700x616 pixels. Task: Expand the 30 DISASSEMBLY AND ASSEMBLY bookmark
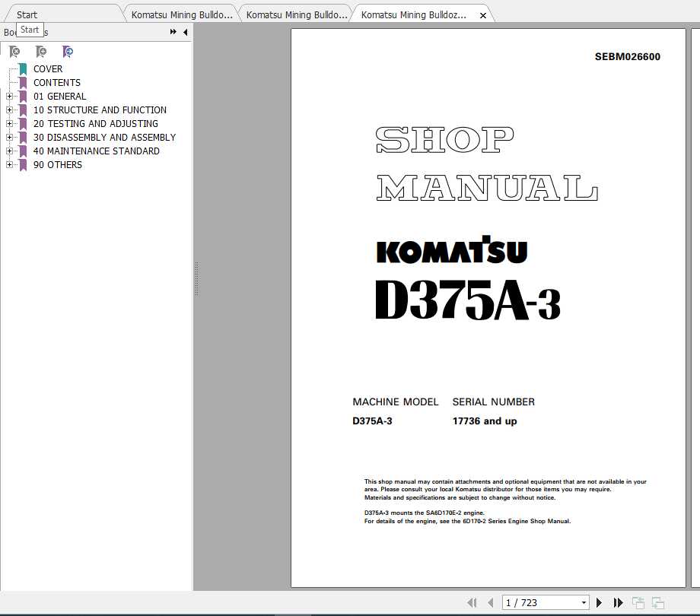click(9, 138)
